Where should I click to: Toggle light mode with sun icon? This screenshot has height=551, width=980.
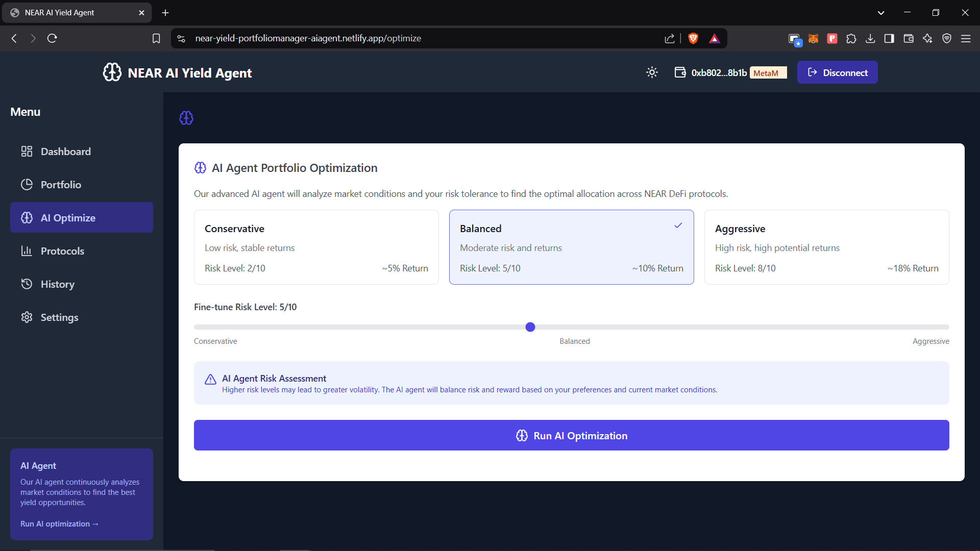click(x=652, y=72)
